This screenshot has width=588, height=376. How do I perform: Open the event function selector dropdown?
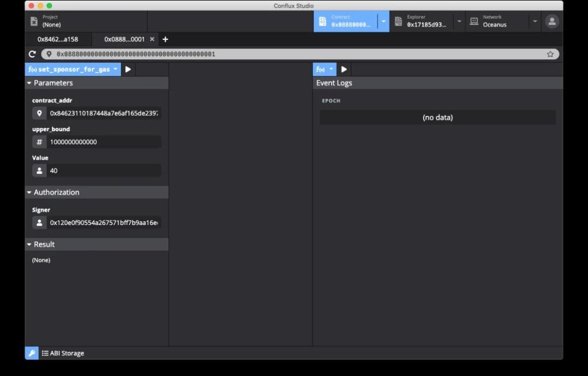324,69
